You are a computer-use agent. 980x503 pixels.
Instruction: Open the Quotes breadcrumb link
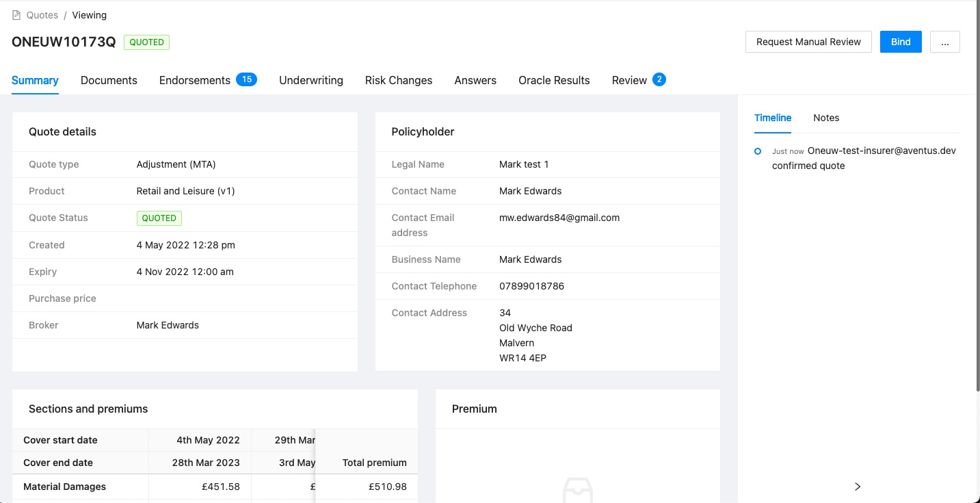pyautogui.click(x=42, y=15)
